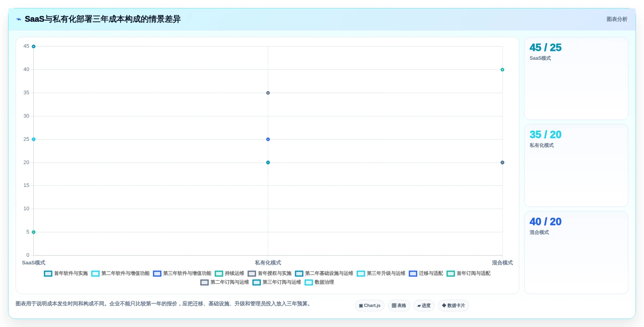The image size is (644, 327).
Task: Select the 混合模式 data point at 20
Action: point(502,162)
